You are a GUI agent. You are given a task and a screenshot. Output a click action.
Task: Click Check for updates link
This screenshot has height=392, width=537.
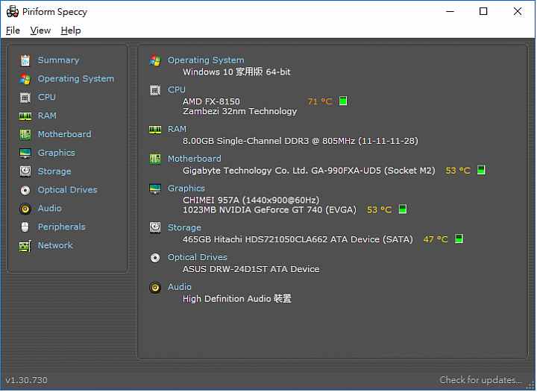click(x=481, y=380)
